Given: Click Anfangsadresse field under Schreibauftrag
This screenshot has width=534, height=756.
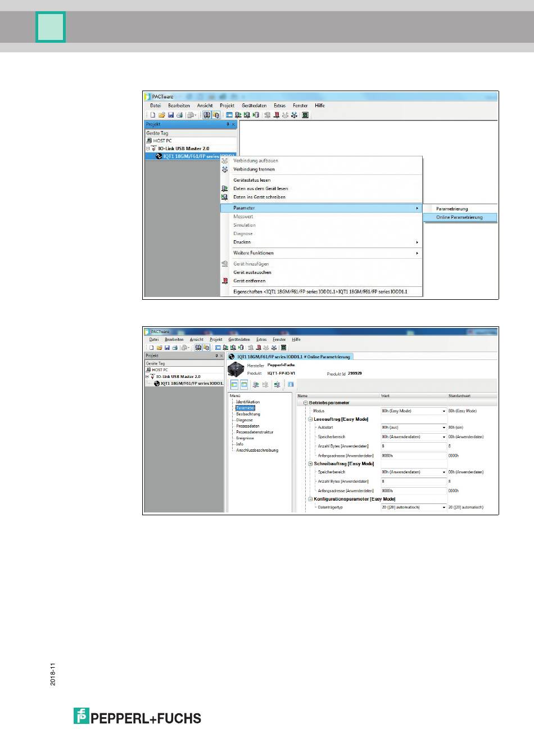Looking at the screenshot, I should 414,491.
